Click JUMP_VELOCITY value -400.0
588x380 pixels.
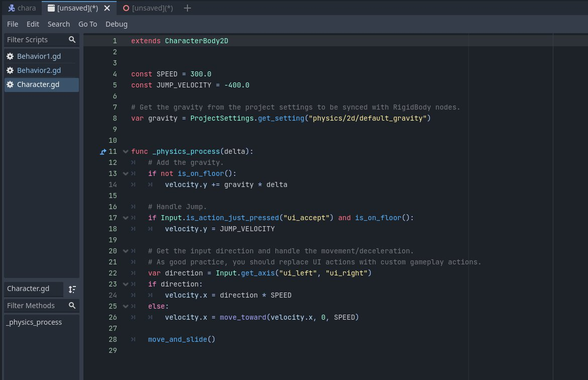coord(237,85)
